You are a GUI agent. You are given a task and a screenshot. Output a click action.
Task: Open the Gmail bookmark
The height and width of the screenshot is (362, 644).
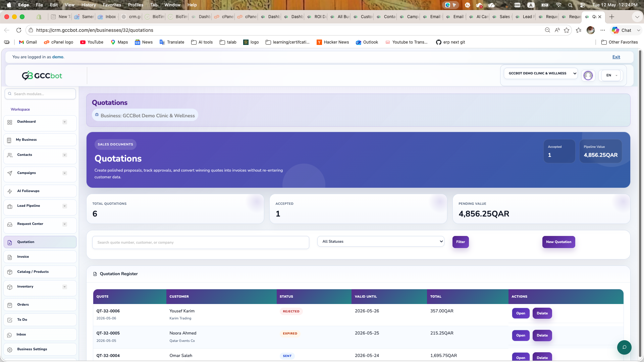point(28,42)
